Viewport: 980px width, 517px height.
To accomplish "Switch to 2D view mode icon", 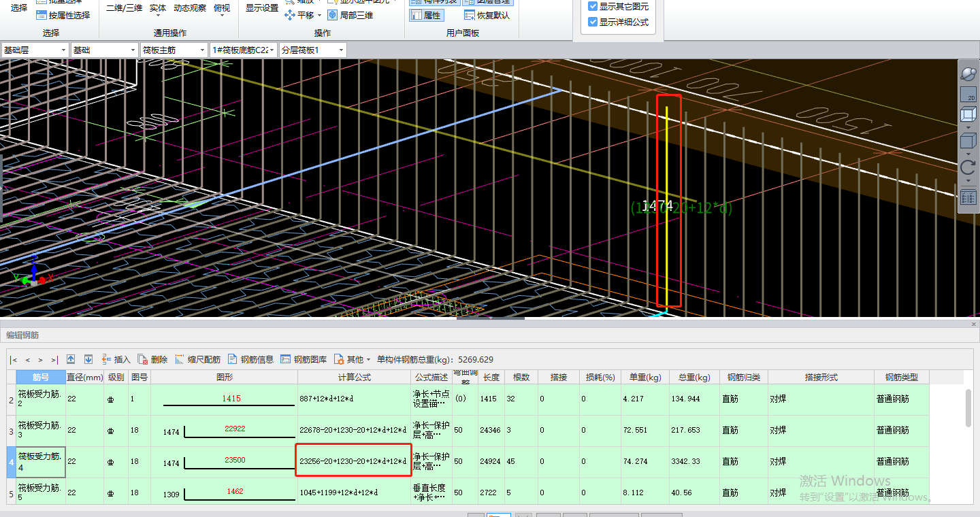I will [x=968, y=95].
